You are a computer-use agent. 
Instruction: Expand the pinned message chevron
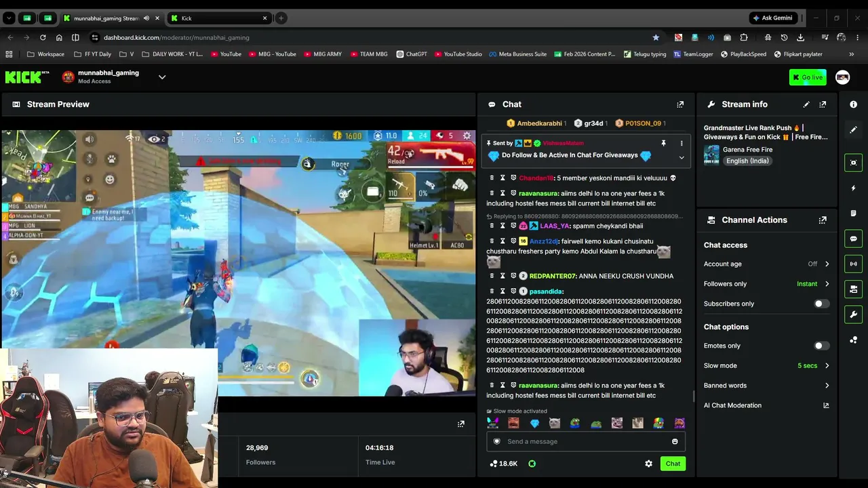coord(682,158)
